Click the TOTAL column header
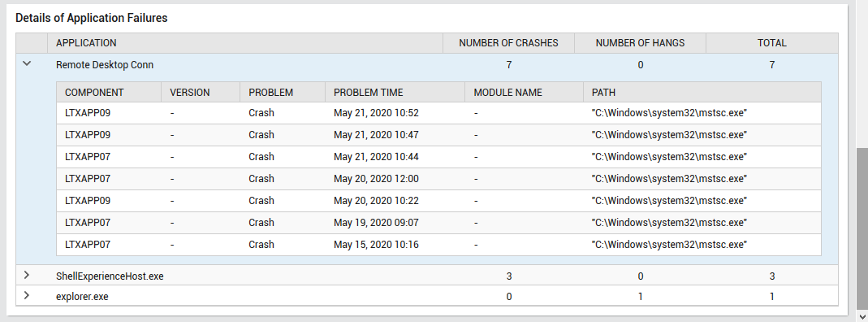The image size is (868, 322). point(772,43)
